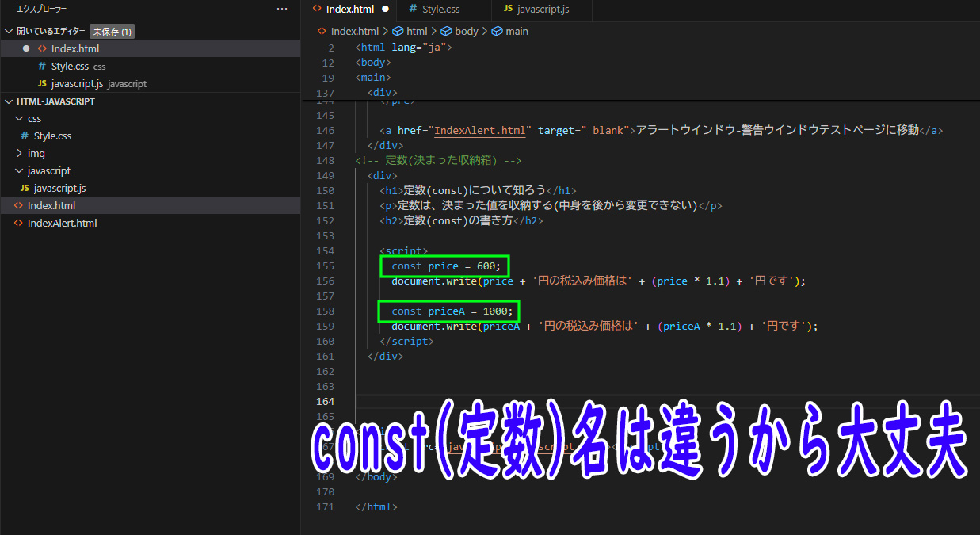Expand the img folder
Screen dimensions: 980x535
[20, 154]
